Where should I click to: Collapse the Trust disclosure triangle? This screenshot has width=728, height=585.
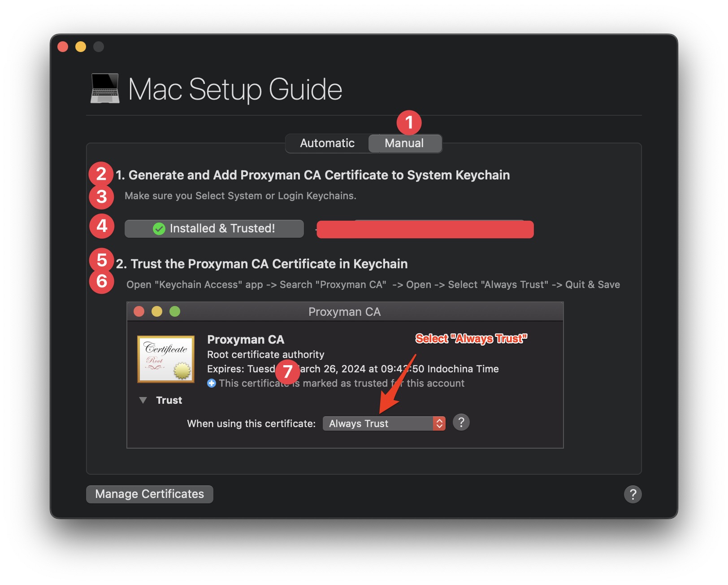143,400
